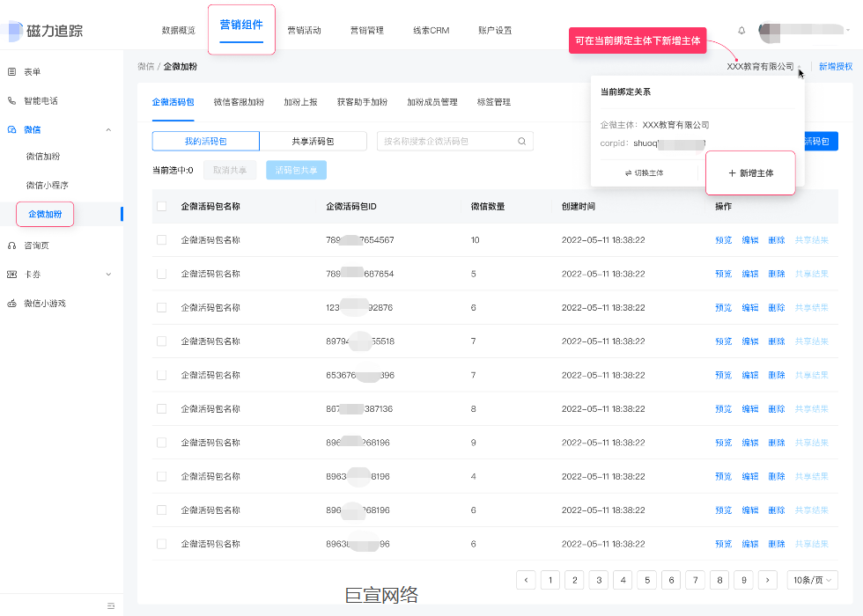Viewport: 863px width, 616px height.
Task: Open the XXX教育有限公司 entity dropdown
Action: [764, 67]
